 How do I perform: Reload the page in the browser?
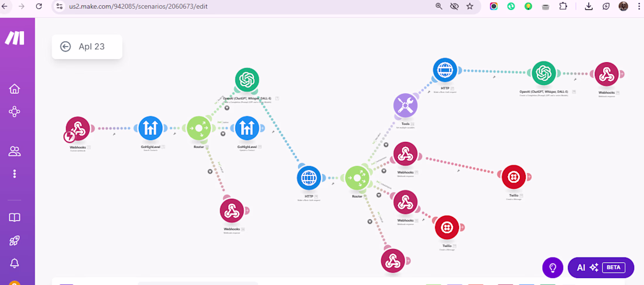pyautogui.click(x=39, y=6)
